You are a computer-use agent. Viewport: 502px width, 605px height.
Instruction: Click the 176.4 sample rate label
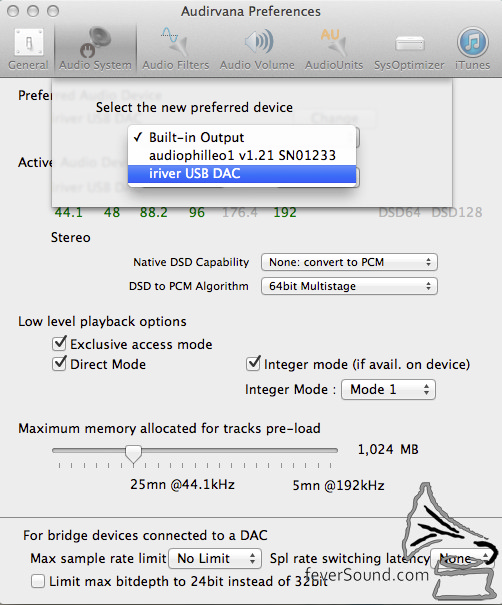240,212
